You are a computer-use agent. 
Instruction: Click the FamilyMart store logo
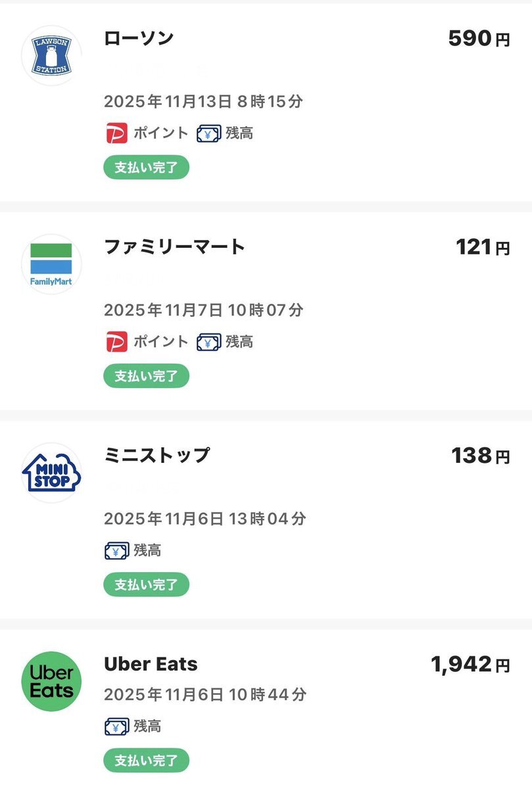click(x=51, y=264)
